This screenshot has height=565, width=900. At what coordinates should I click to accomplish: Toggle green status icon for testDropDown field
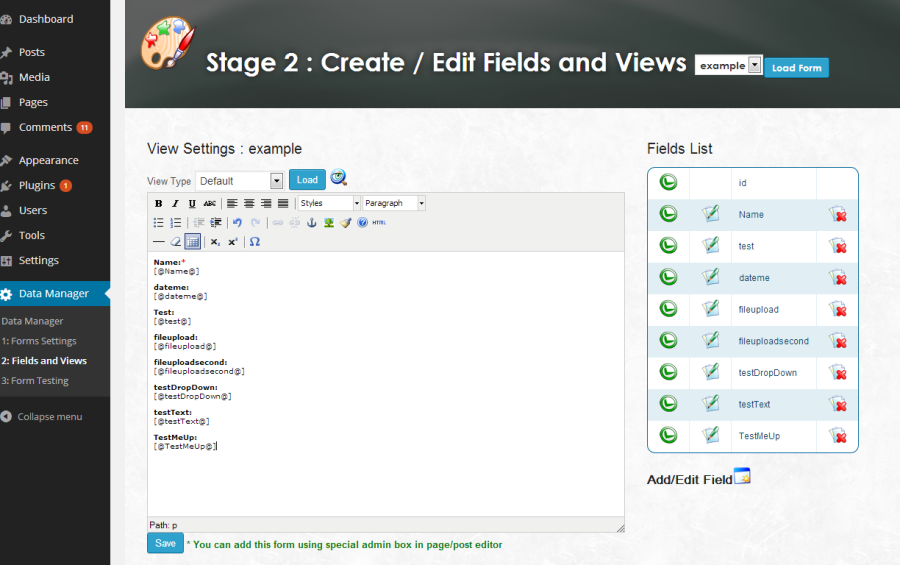[668, 372]
